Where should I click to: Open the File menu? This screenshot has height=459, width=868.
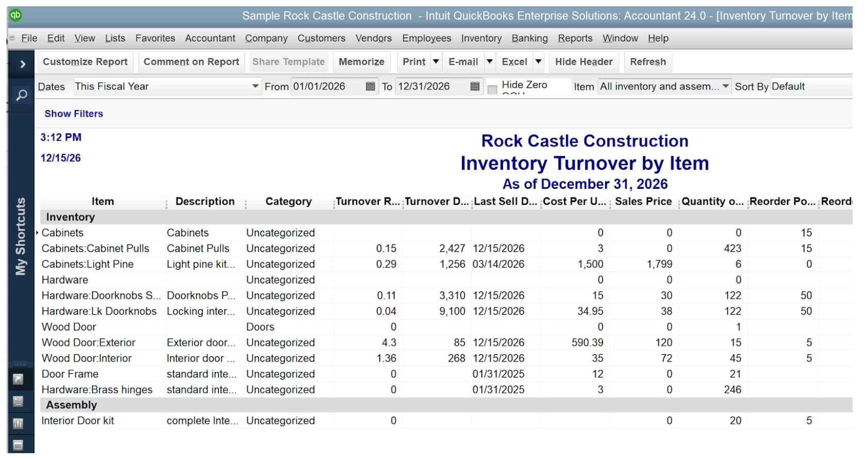(29, 38)
